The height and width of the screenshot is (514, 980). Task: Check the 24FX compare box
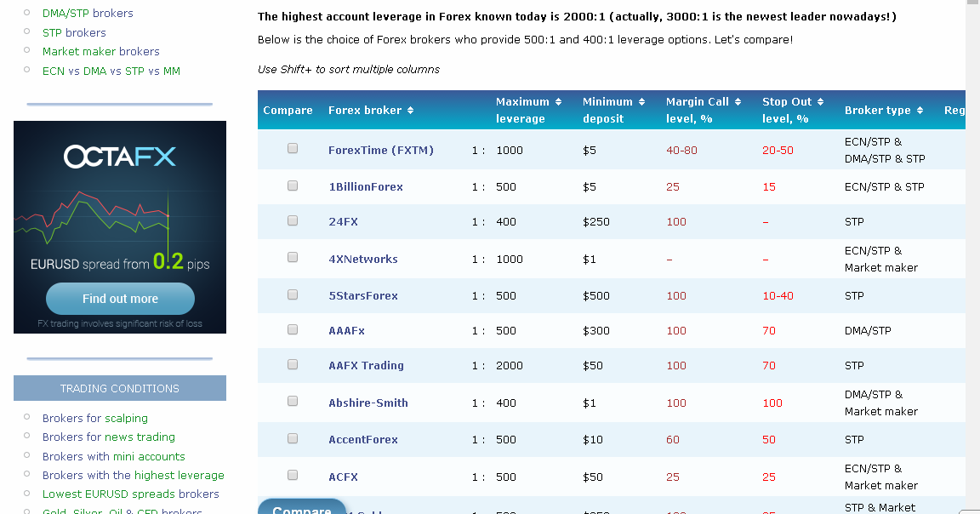[x=293, y=220]
